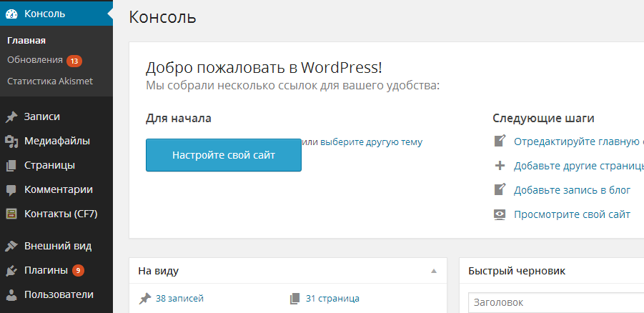Viewport: 644px width, 313px height.
Task: Click the Настройте свой сайт button
Action: [224, 155]
